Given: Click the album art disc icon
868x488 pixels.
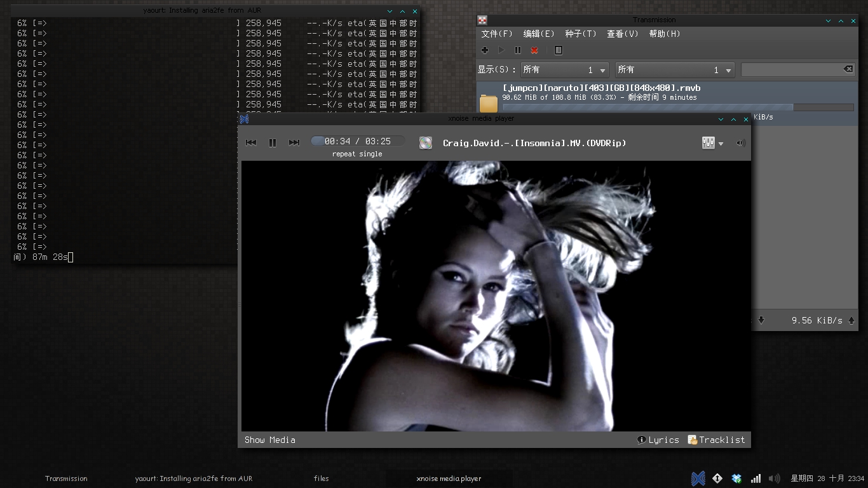Looking at the screenshot, I should pyautogui.click(x=426, y=143).
